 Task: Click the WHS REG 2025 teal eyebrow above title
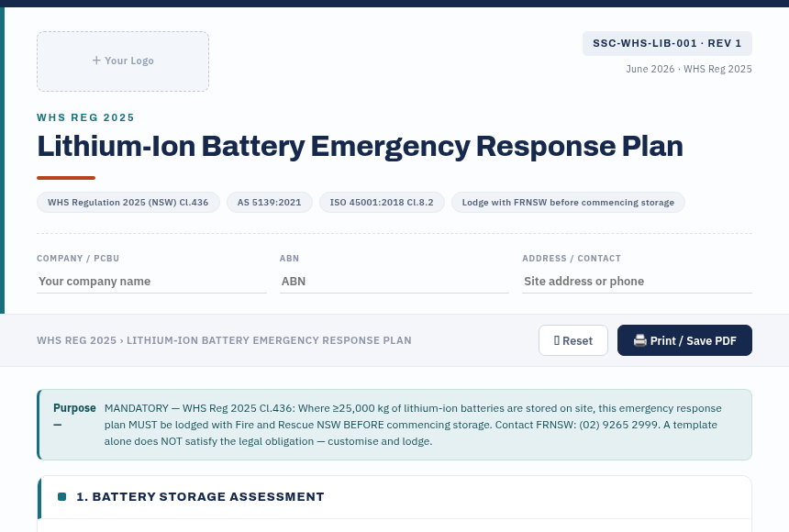click(85, 117)
